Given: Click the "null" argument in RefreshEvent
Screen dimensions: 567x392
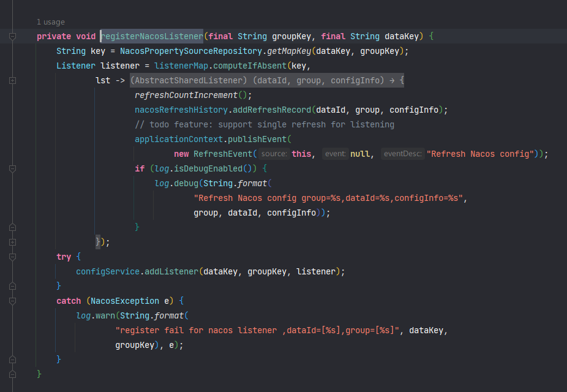Looking at the screenshot, I should [x=360, y=154].
